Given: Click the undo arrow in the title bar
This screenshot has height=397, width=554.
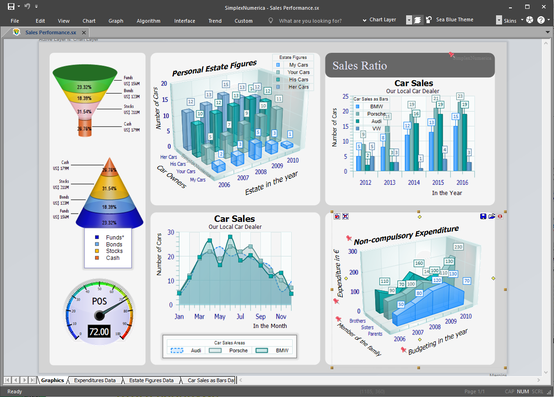Looking at the screenshot, I should [27, 6].
